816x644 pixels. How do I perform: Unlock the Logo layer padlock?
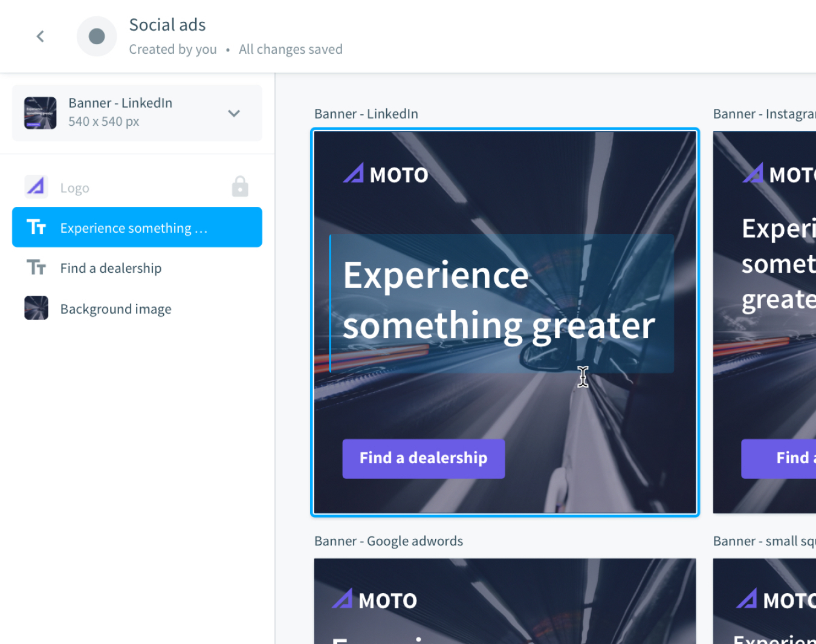[240, 187]
